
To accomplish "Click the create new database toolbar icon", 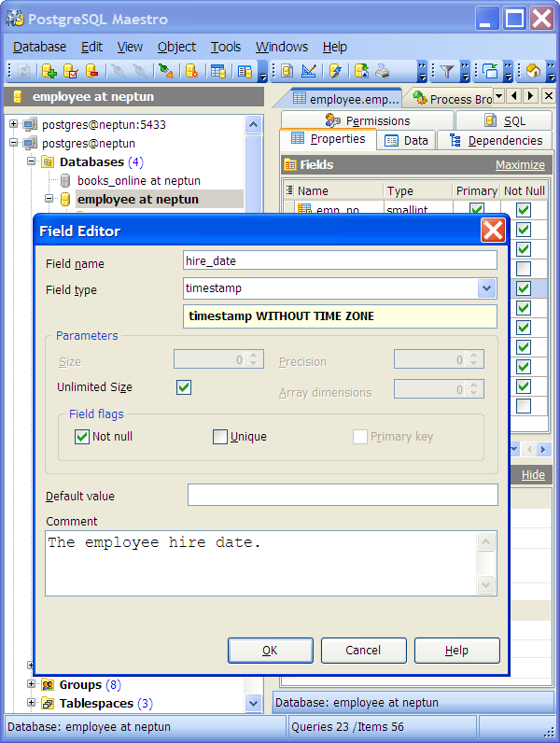I will pos(49,71).
